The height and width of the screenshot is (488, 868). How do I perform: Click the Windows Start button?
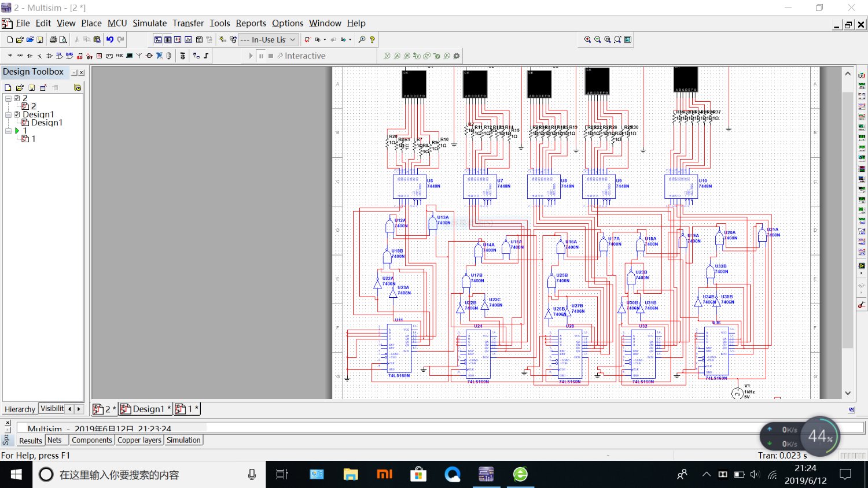point(16,475)
